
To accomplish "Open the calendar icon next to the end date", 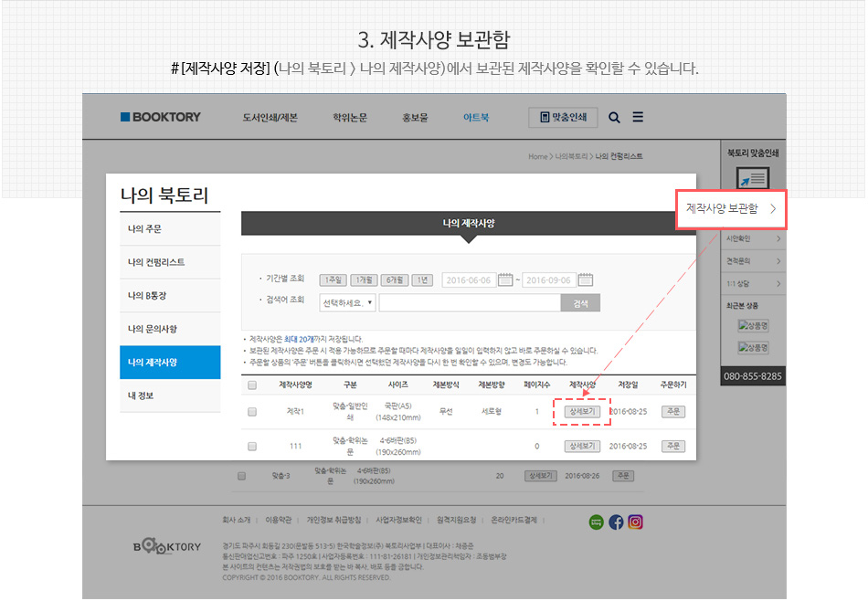I will coord(584,280).
